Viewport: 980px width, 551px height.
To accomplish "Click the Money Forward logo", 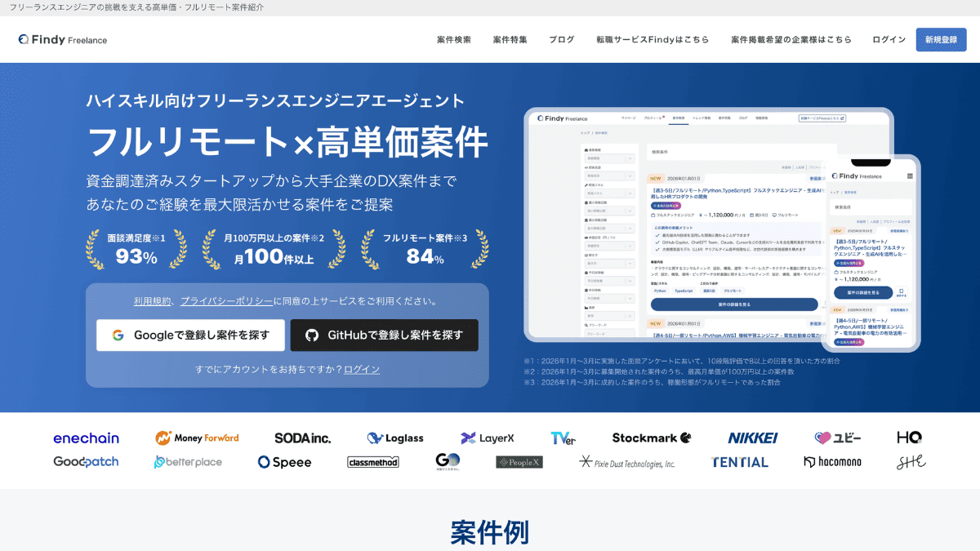I will pos(197,438).
